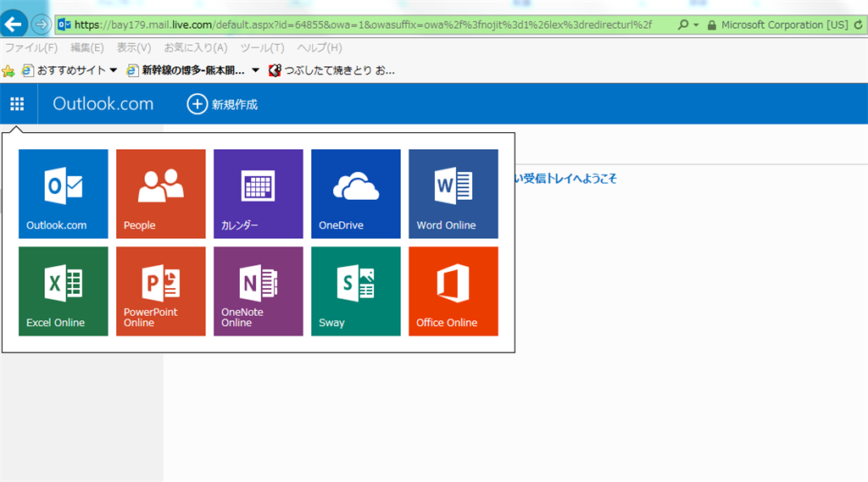Launch the Sway tile
Image resolution: width=868 pixels, height=482 pixels.
355,291
